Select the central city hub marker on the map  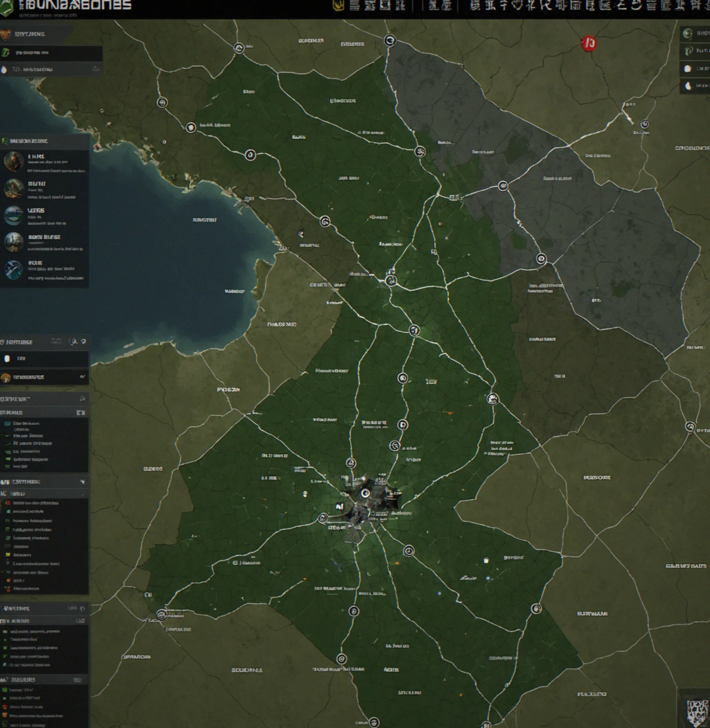click(366, 493)
